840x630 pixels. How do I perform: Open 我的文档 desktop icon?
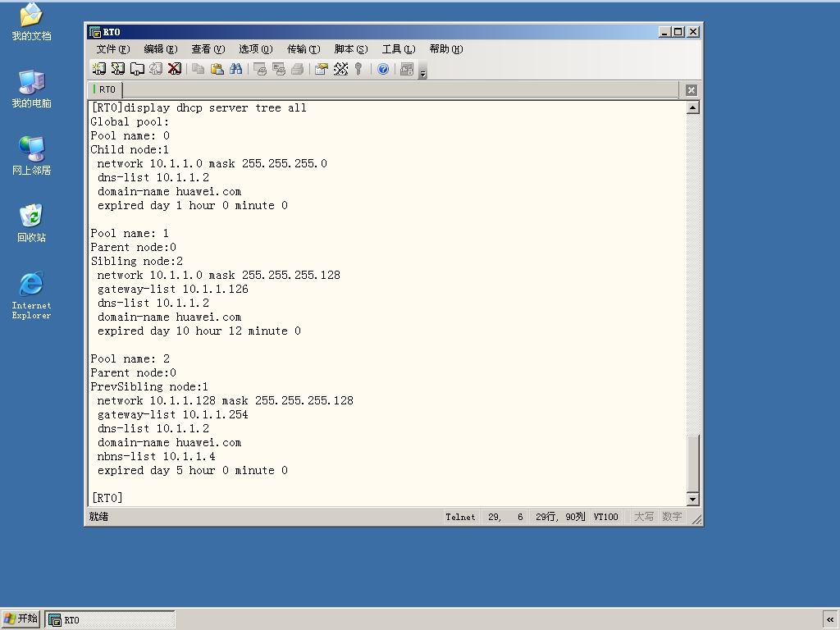pos(31,22)
